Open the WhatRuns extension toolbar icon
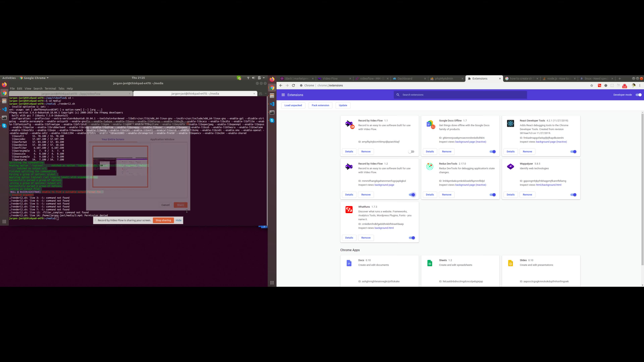The image size is (644, 362). click(x=600, y=85)
